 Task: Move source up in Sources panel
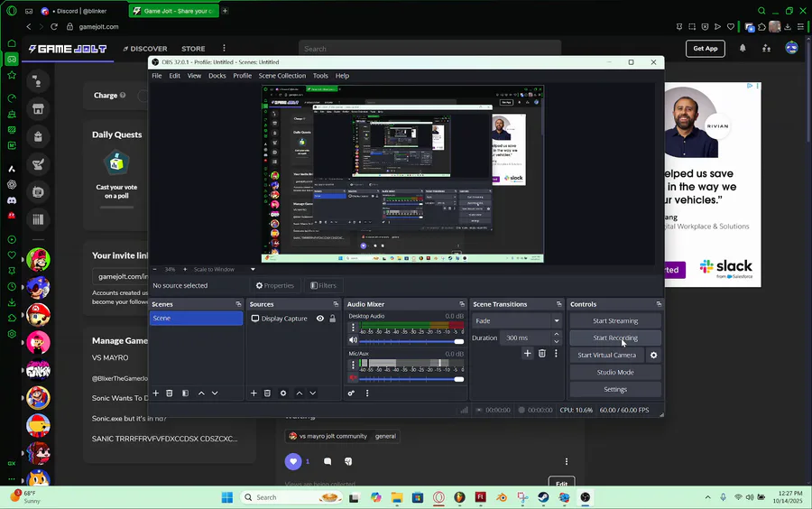pyautogui.click(x=300, y=393)
